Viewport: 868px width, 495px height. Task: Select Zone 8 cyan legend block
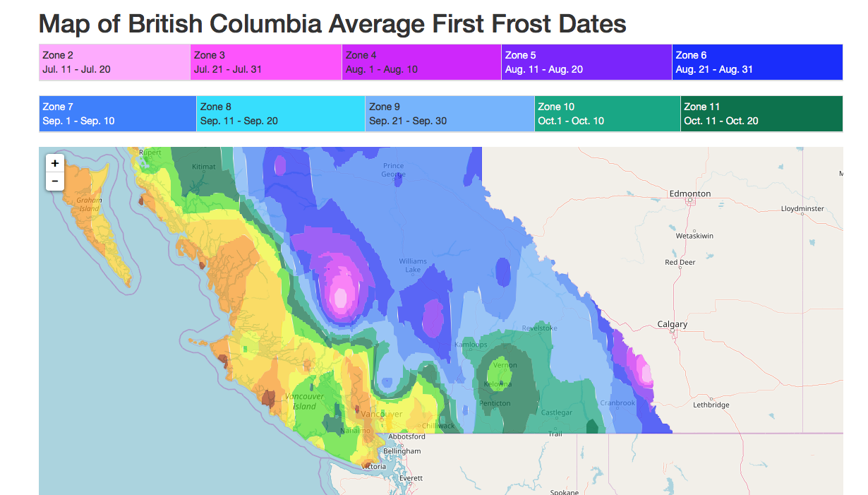[x=281, y=114]
